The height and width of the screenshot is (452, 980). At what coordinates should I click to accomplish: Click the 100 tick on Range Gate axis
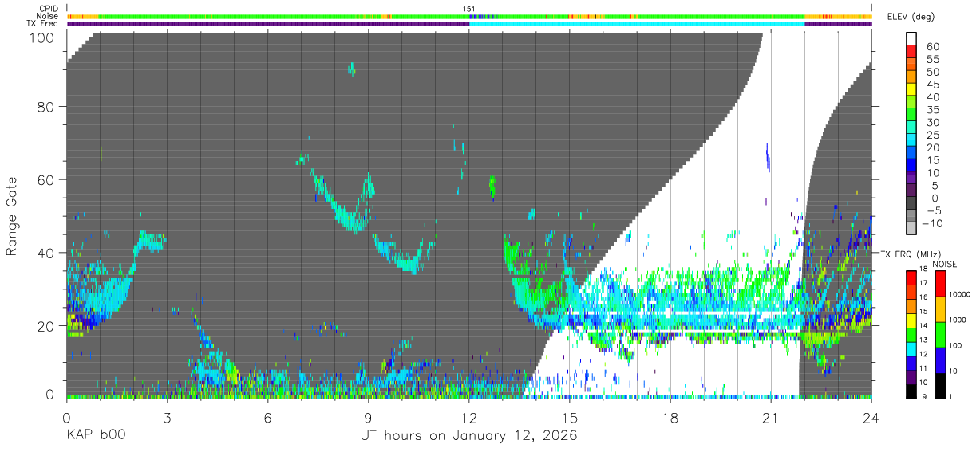(43, 37)
